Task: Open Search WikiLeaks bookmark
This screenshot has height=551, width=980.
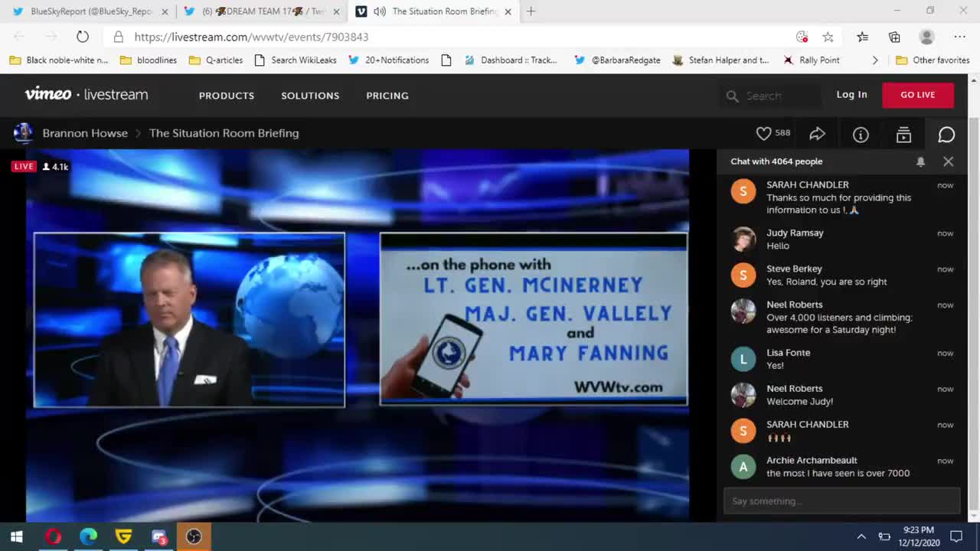Action: tap(295, 60)
